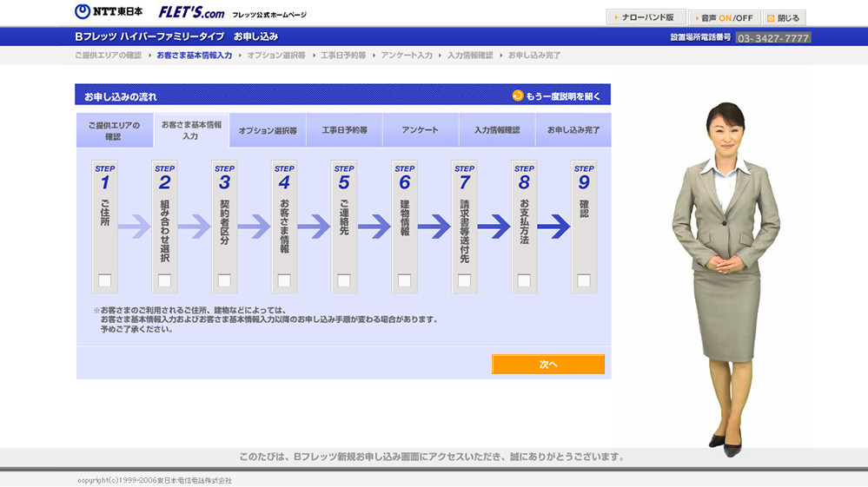868x487 pixels.
Task: Click the お申し込みの流れ panel title
Action: pyautogui.click(x=121, y=96)
